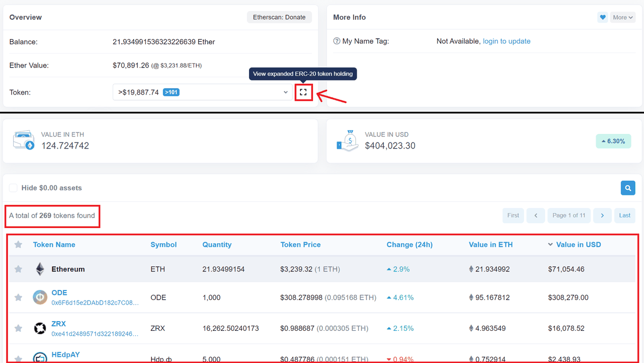Click the Ethereum diamond logo
Viewport: 644px width, 363px height.
(40, 269)
